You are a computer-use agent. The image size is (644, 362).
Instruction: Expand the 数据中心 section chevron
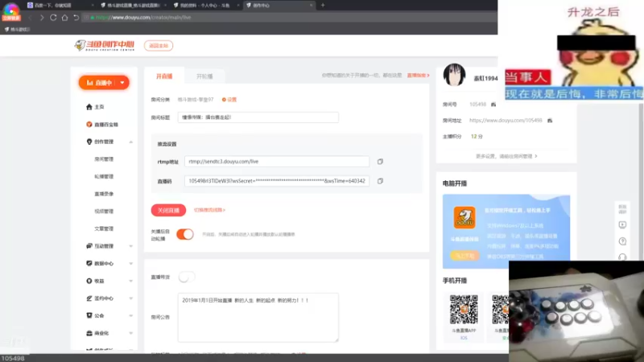[130, 264]
